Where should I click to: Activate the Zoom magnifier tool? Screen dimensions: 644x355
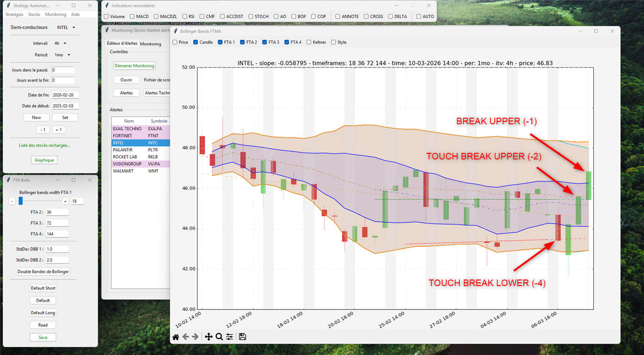click(x=219, y=337)
